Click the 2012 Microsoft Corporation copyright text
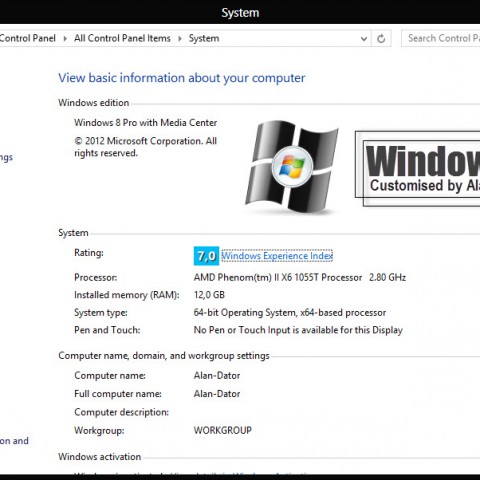 [145, 147]
